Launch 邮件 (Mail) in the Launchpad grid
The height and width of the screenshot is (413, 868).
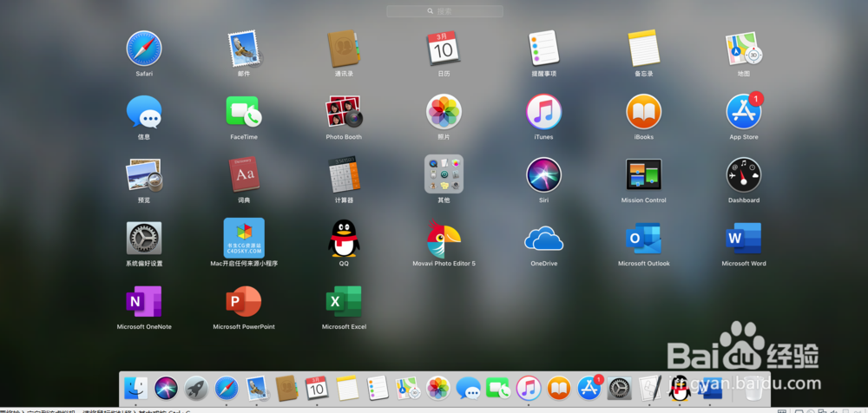pyautogui.click(x=244, y=49)
